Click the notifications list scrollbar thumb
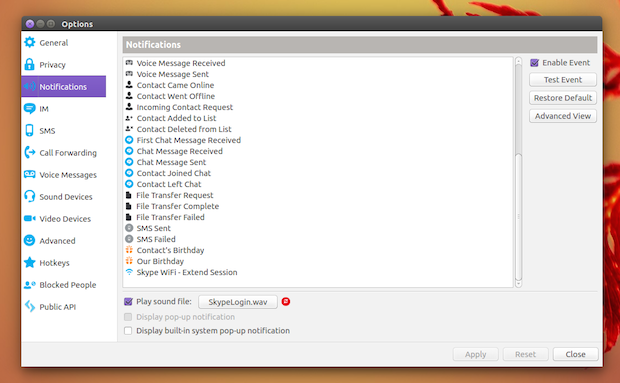620x383 pixels. 519,217
